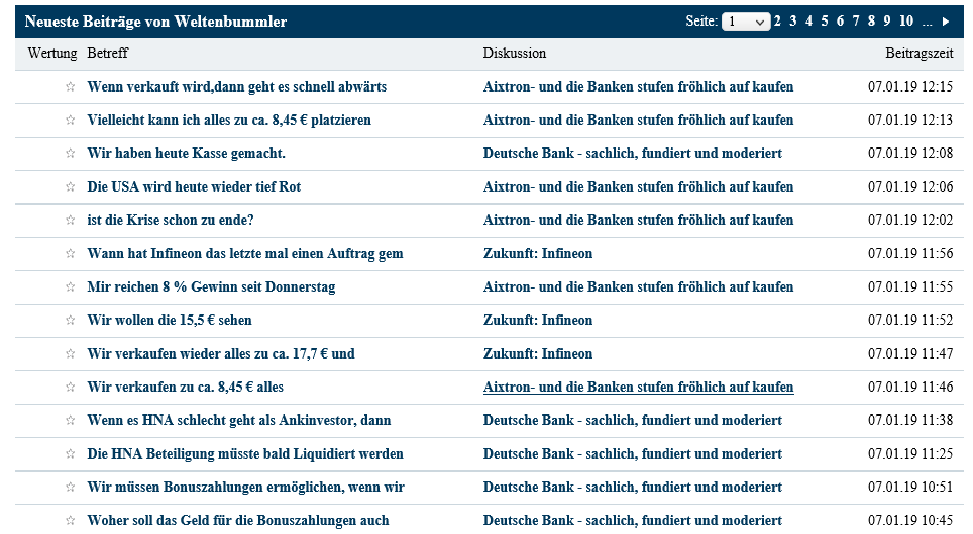Click star icon beside 'Vielleicht kann ich alles'
This screenshot has height=534, width=973.
[x=70, y=120]
